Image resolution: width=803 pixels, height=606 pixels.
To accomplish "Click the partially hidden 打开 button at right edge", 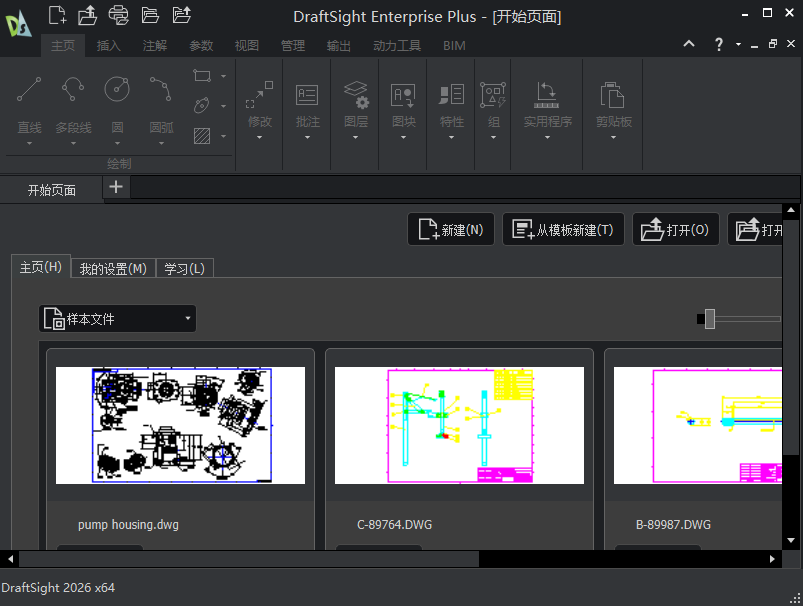I will click(755, 229).
